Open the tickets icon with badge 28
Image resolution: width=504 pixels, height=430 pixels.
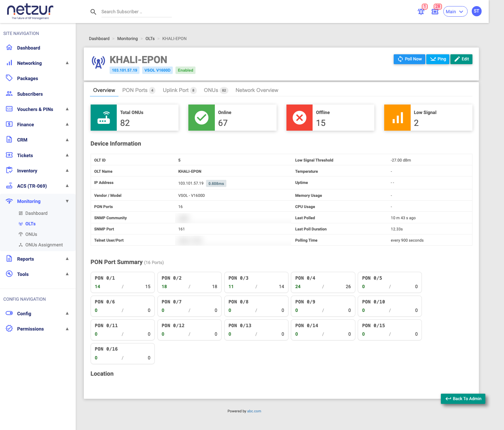(435, 12)
